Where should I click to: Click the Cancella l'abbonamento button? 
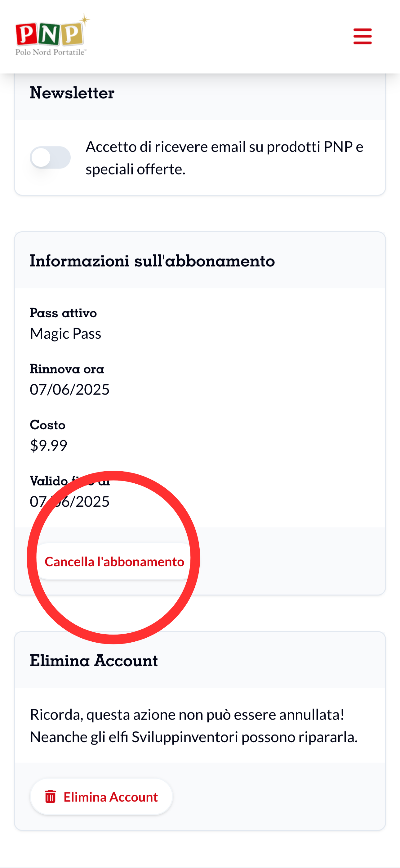(114, 561)
